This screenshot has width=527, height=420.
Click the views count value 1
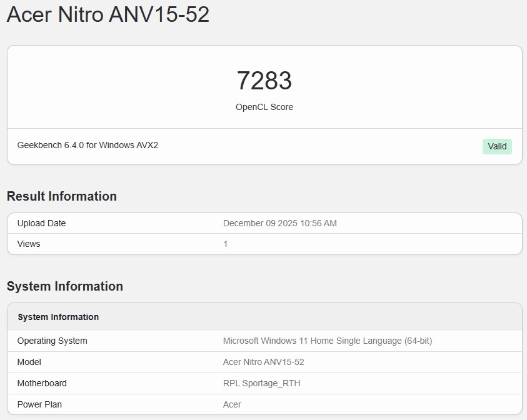tap(226, 244)
